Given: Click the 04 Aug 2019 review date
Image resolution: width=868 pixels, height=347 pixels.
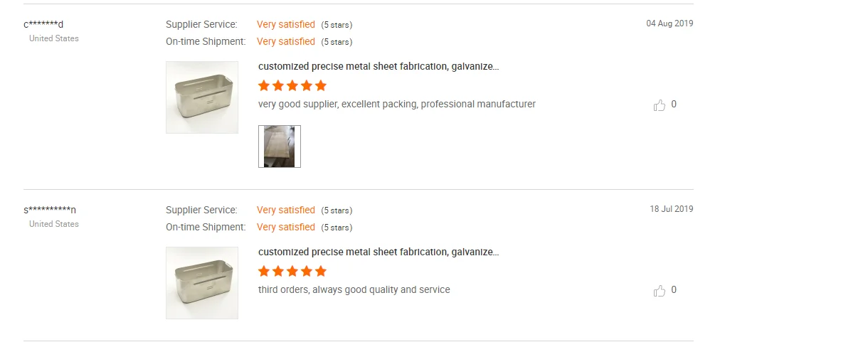Looking at the screenshot, I should click(669, 23).
